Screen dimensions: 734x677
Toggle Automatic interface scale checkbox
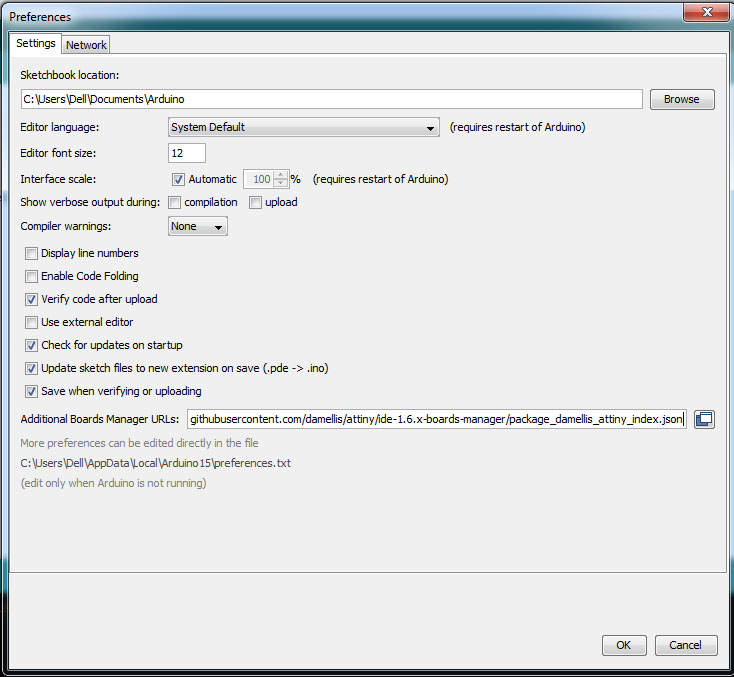178,179
